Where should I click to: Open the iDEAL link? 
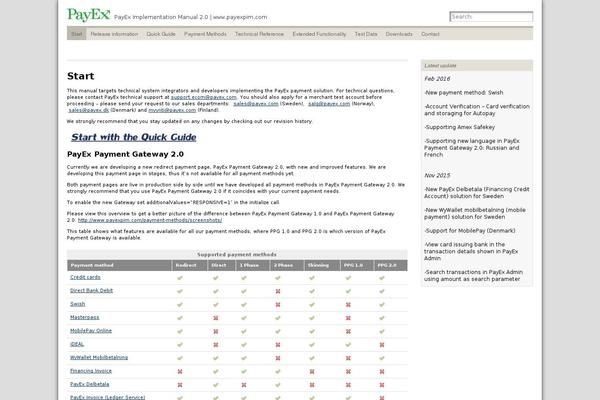pos(77,344)
